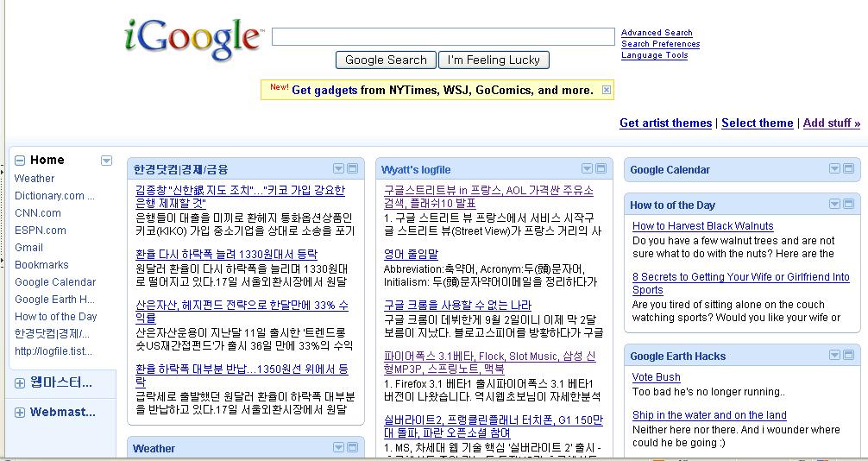Open the Home tab dropdown arrow
Viewport: 868px width, 461px height.
point(106,161)
